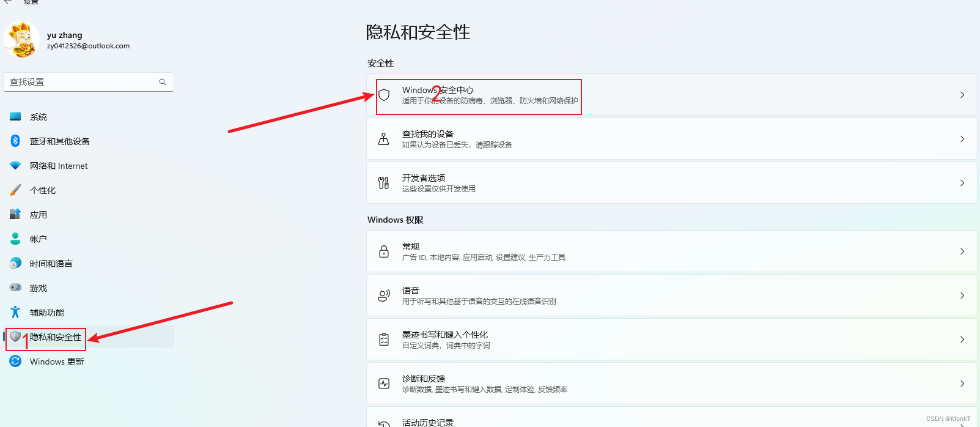980x427 pixels.
Task: Open the 开发者选项 entry
Action: [x=671, y=183]
